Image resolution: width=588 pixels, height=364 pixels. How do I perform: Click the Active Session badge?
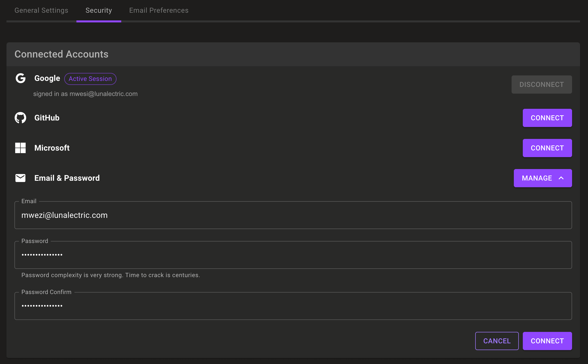click(90, 79)
